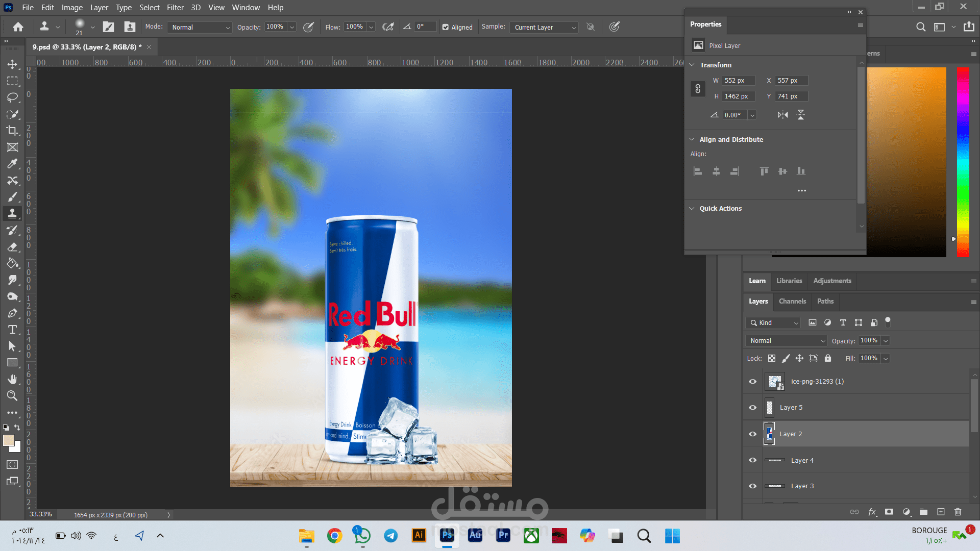This screenshot has width=980, height=551.
Task: Open Adobe Illustrator from taskbar
Action: click(x=419, y=535)
